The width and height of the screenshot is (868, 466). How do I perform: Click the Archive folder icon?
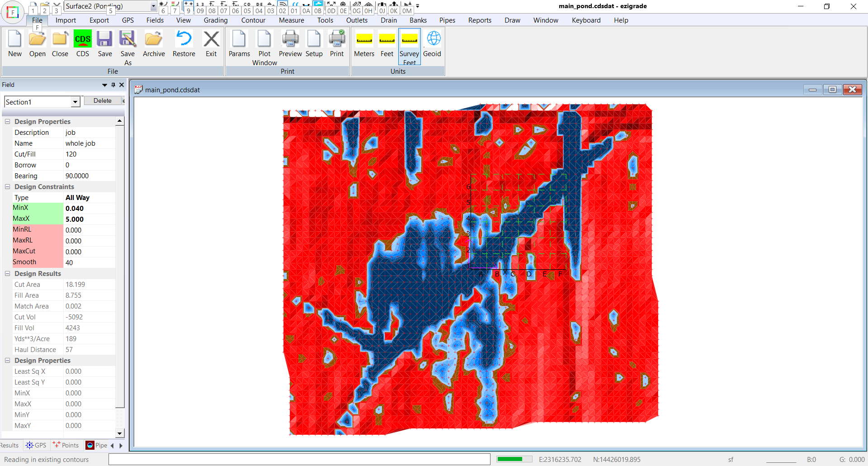pyautogui.click(x=154, y=40)
